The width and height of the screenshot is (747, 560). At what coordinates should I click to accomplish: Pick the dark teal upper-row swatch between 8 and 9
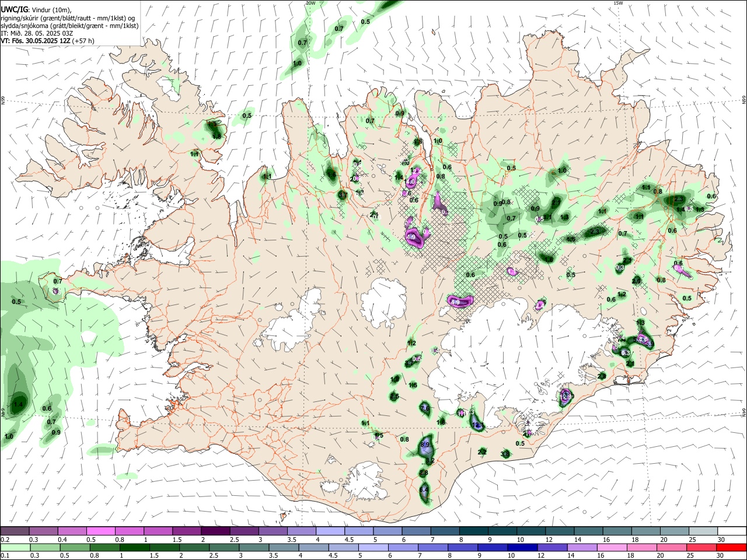(x=473, y=531)
